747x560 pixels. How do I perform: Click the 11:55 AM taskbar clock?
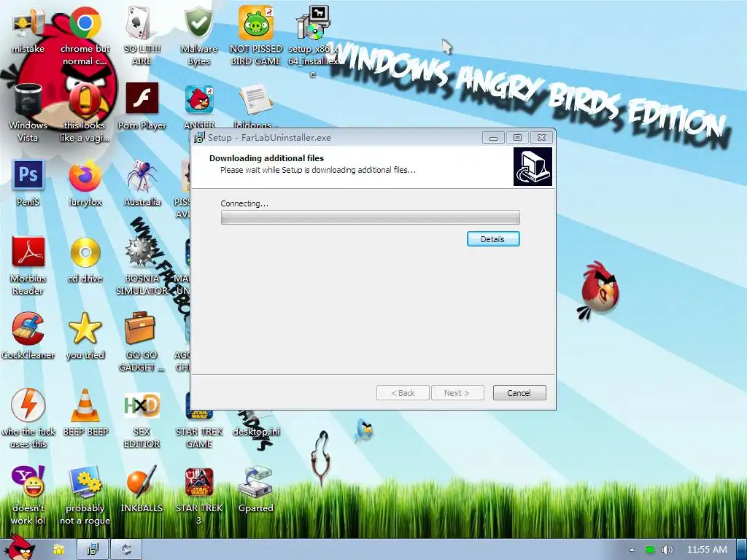tap(707, 550)
